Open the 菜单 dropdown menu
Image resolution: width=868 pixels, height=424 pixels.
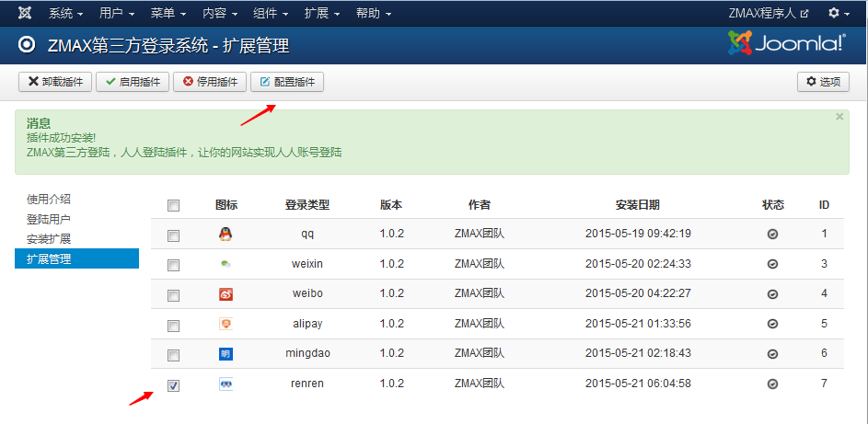click(x=168, y=13)
